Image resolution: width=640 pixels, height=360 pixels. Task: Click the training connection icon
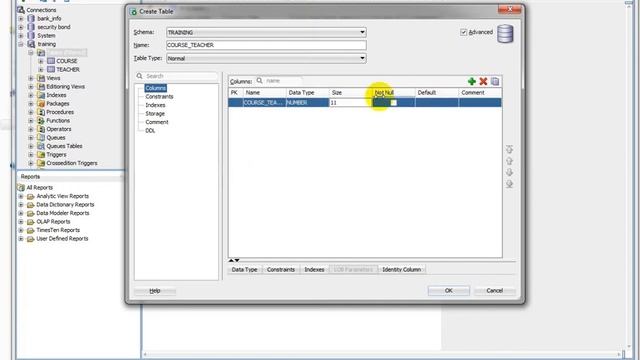coord(31,44)
